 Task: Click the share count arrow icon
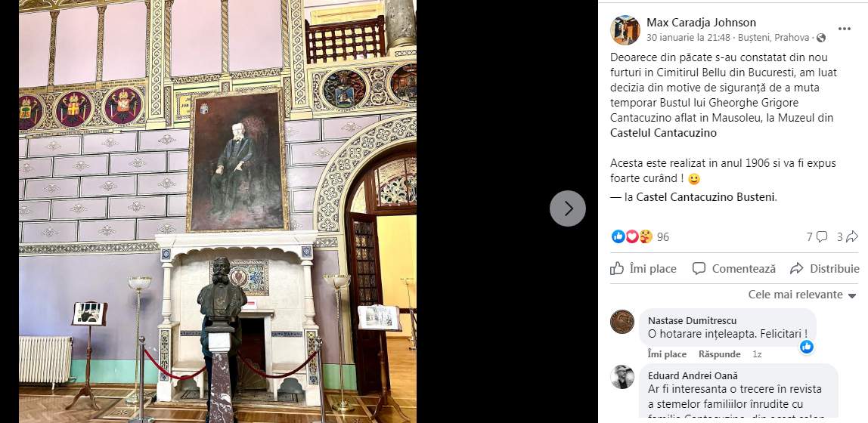(853, 236)
